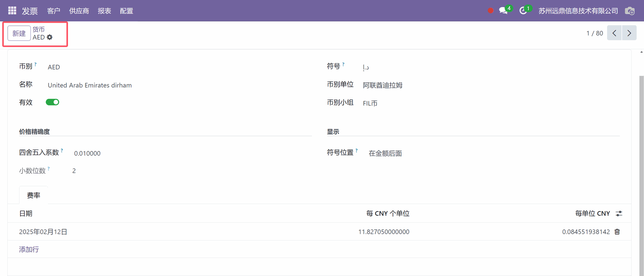
Task: Click the help mark next to 四舍五入系数
Action: pos(62,150)
